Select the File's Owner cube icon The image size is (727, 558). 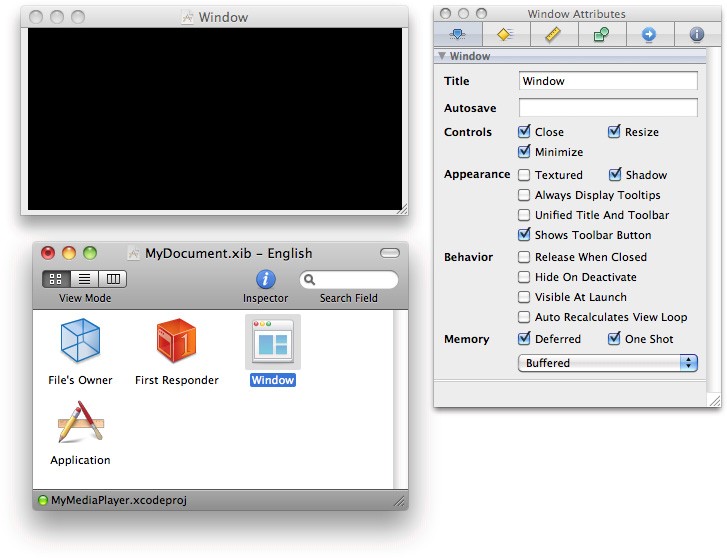point(80,341)
